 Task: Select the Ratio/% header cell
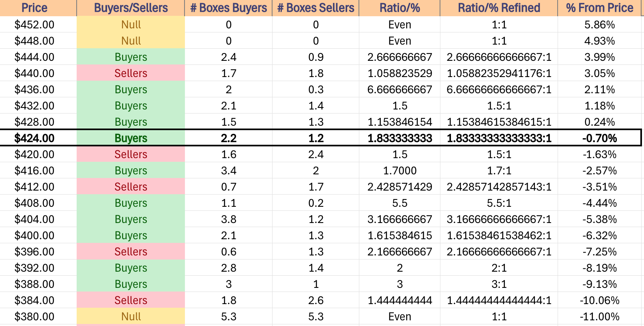[399, 8]
